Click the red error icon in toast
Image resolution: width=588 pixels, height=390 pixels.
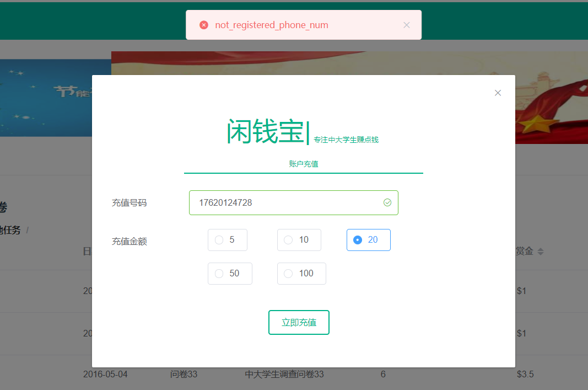[x=204, y=25]
